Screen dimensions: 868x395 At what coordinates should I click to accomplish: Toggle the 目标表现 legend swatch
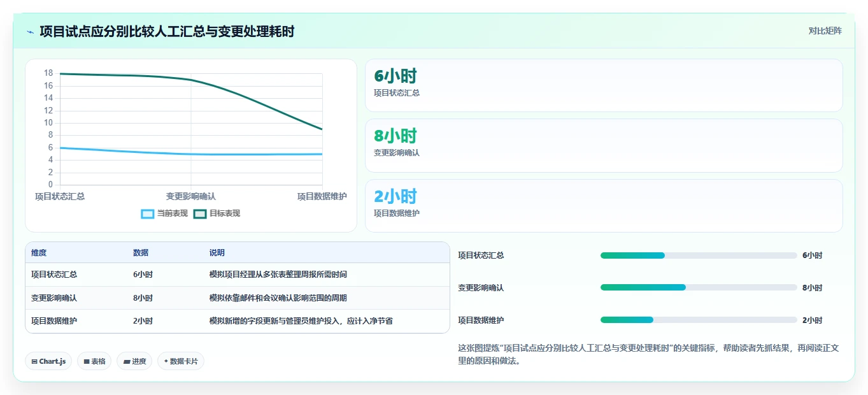click(200, 214)
